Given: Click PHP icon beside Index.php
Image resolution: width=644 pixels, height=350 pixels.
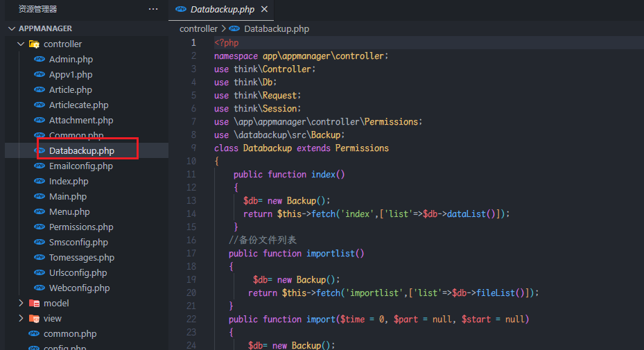Looking at the screenshot, I should pos(40,181).
